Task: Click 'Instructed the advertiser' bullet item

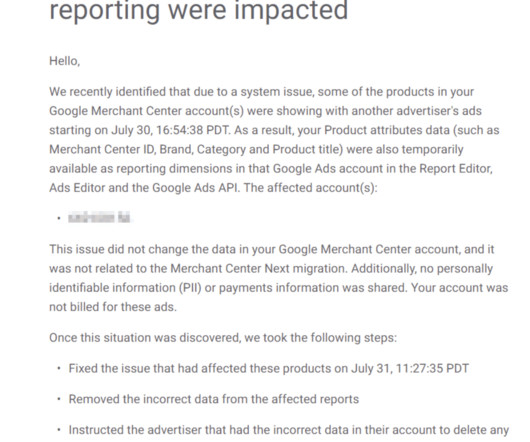Action: 289,430
